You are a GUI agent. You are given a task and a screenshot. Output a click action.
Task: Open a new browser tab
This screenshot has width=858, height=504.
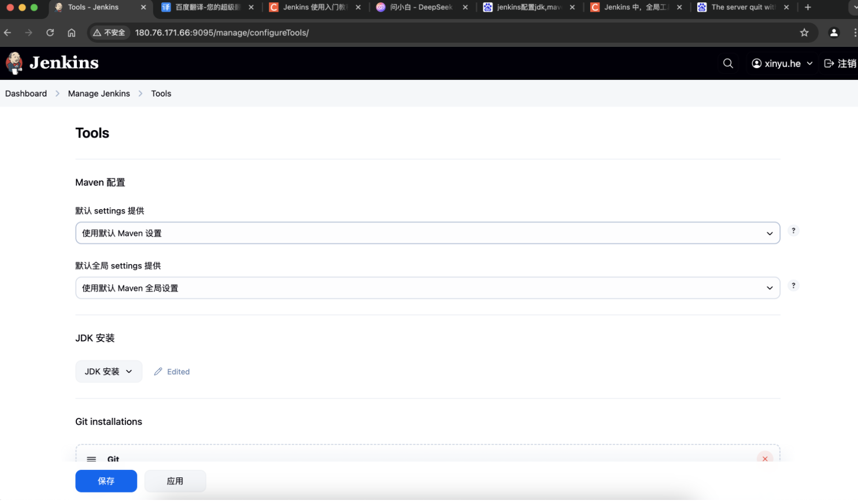click(x=808, y=8)
